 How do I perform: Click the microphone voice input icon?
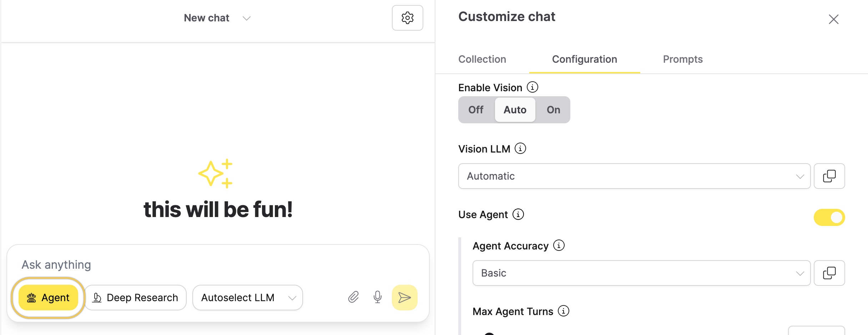coord(377,297)
